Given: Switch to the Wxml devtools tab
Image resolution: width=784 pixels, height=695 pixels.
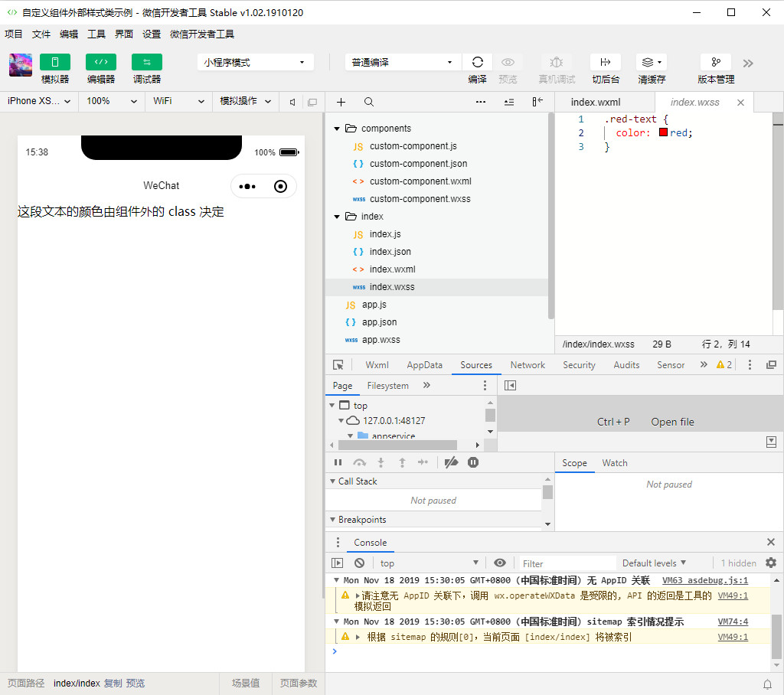Looking at the screenshot, I should pyautogui.click(x=377, y=365).
